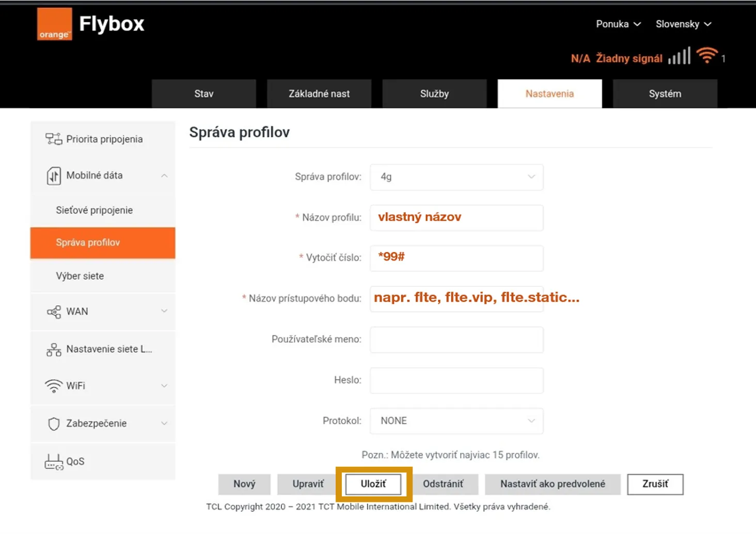Click the note about 15 profilov
756x534 pixels.
tap(450, 455)
